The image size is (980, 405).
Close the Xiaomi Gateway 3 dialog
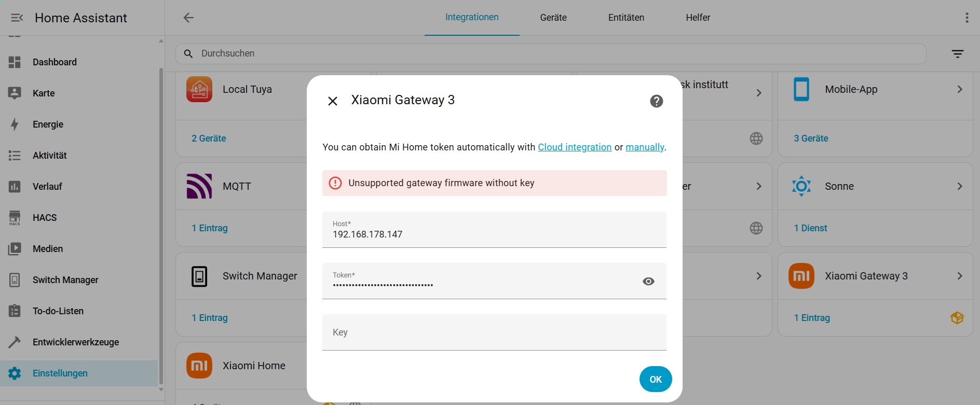333,101
